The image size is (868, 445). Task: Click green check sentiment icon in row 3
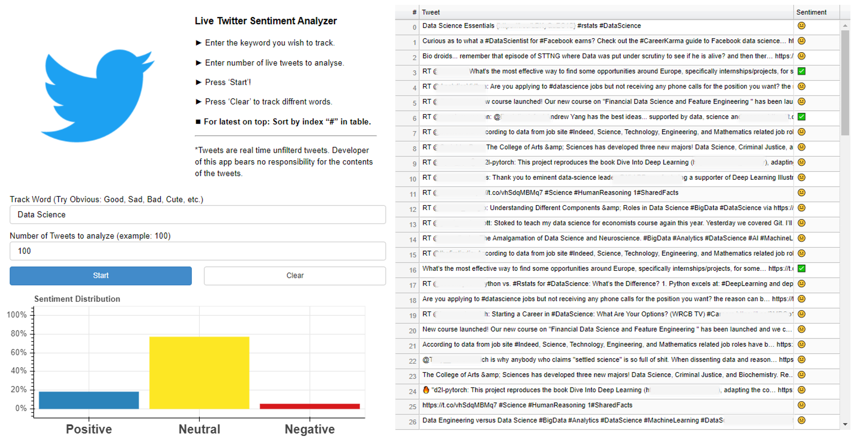[802, 71]
